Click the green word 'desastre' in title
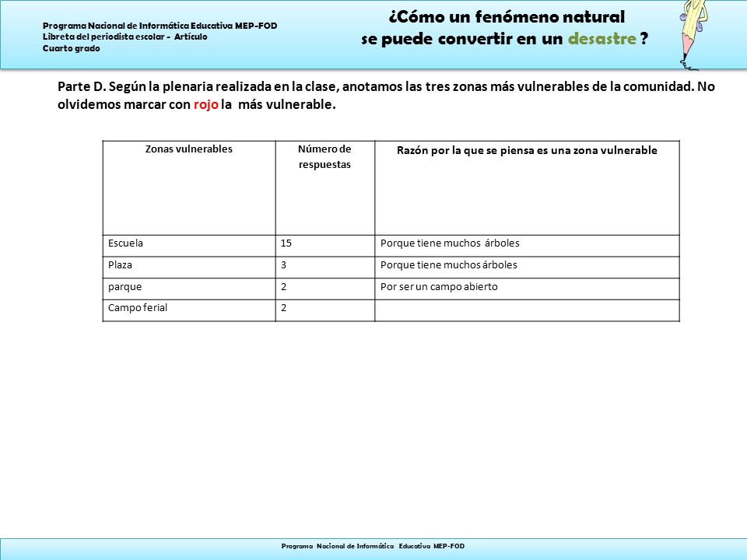Screen dimensions: 747x560 click(602, 39)
